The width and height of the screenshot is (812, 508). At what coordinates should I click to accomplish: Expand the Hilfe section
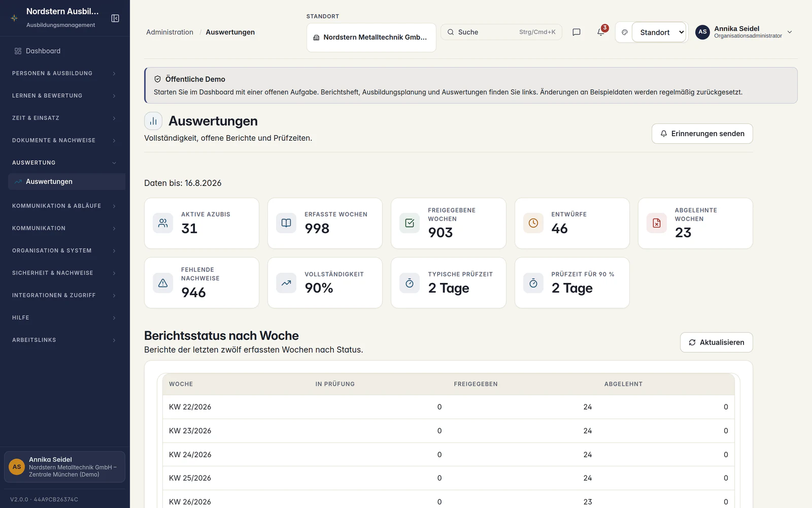point(64,317)
